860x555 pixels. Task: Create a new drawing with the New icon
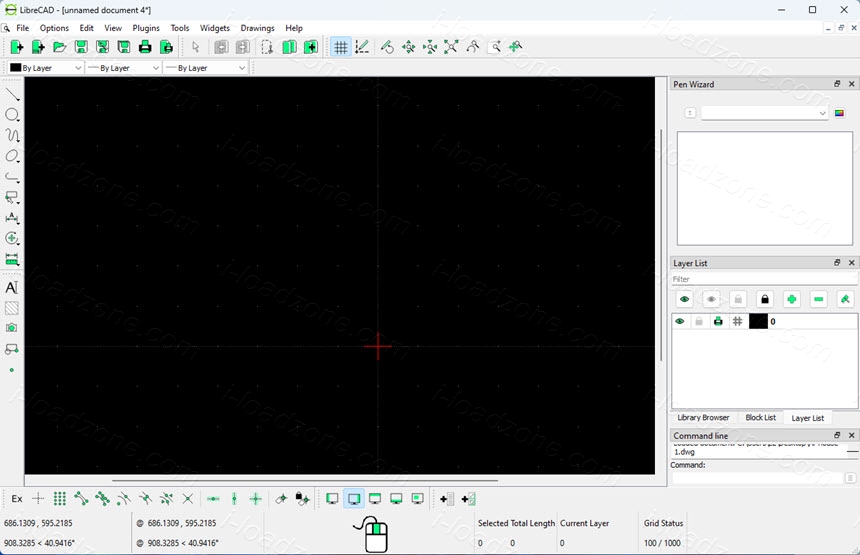point(17,47)
